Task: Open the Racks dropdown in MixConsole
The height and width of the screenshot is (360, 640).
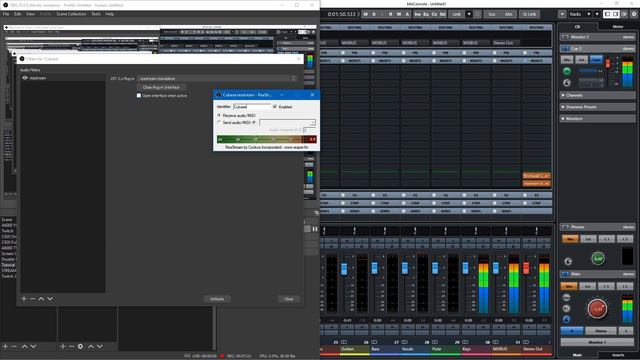Action: point(580,14)
